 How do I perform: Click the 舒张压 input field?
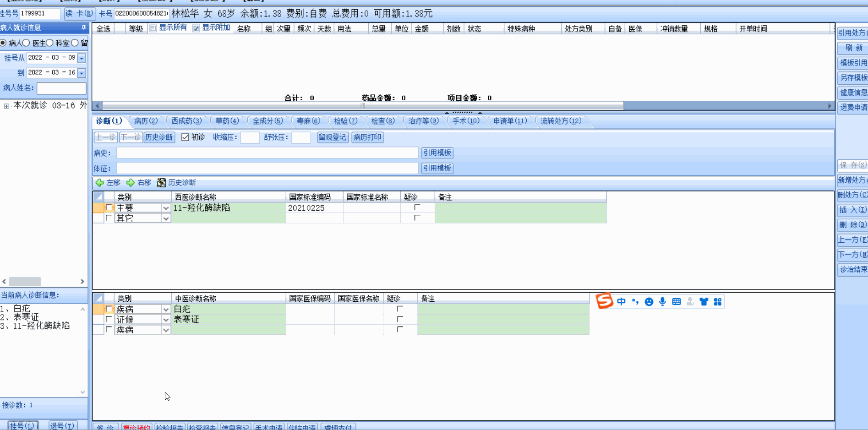point(301,137)
